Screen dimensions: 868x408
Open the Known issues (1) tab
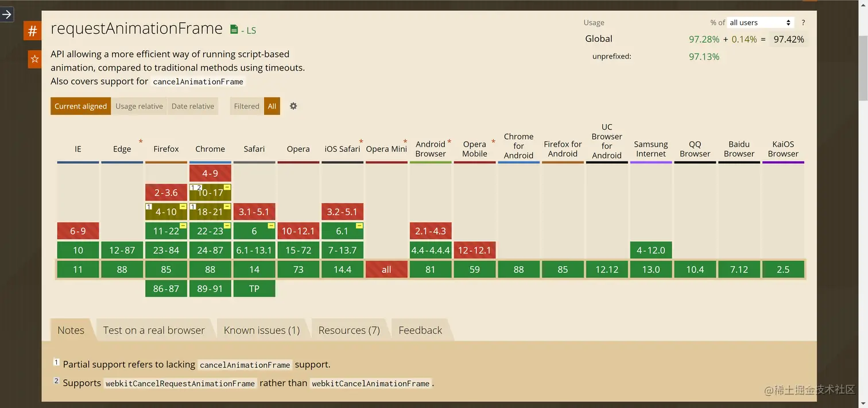click(262, 330)
